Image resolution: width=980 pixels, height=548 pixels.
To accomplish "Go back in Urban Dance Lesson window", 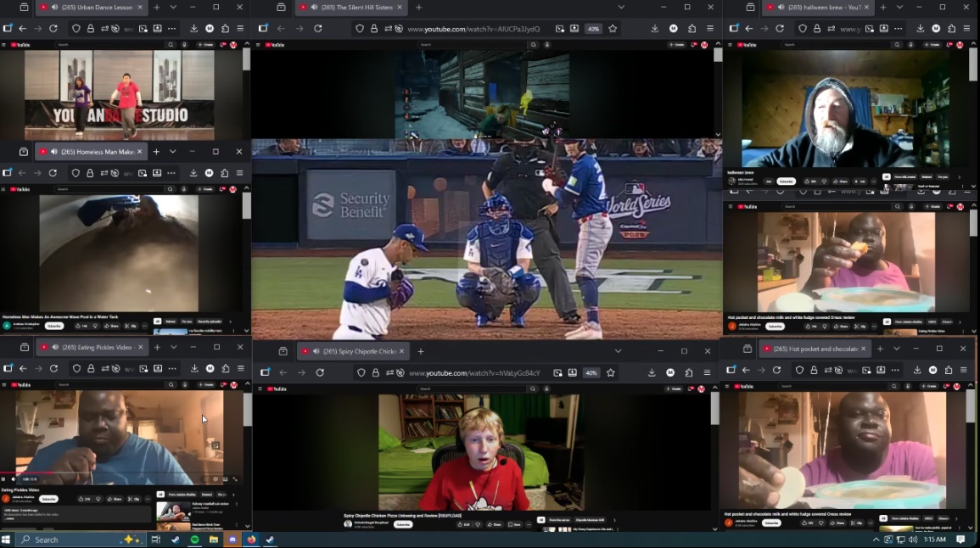I will point(23,28).
